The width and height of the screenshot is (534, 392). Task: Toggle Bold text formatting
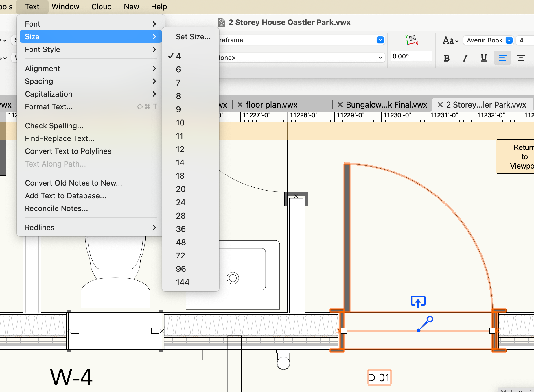pos(447,58)
